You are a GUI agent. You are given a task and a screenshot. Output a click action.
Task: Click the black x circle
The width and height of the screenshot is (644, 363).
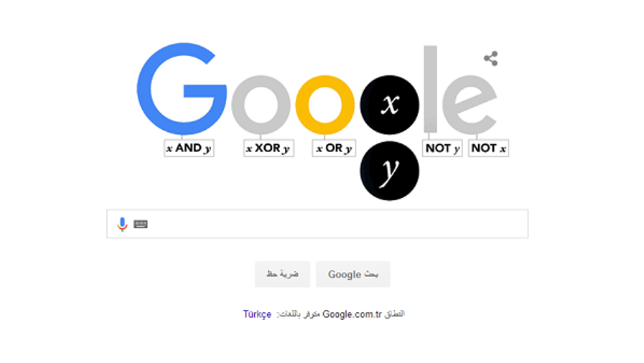click(389, 105)
